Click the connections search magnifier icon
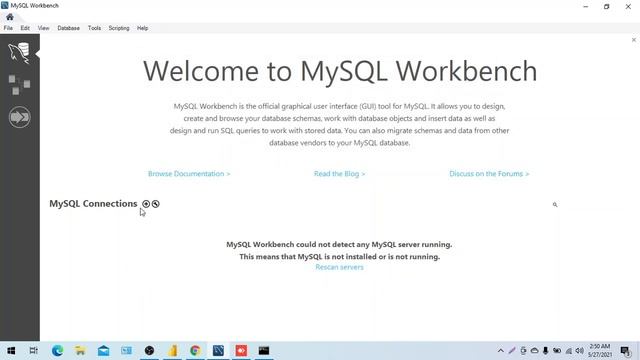 (x=555, y=204)
